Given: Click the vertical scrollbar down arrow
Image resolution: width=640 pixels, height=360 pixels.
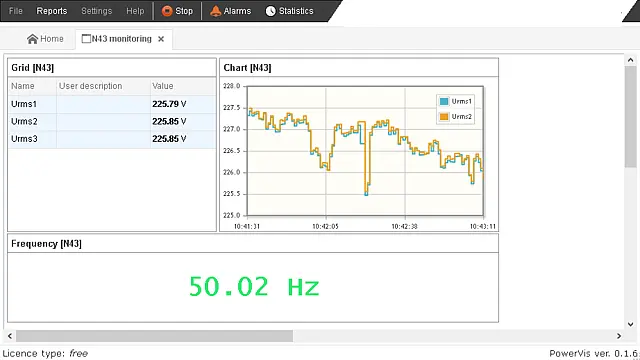Looking at the screenshot, I should click(631, 324).
